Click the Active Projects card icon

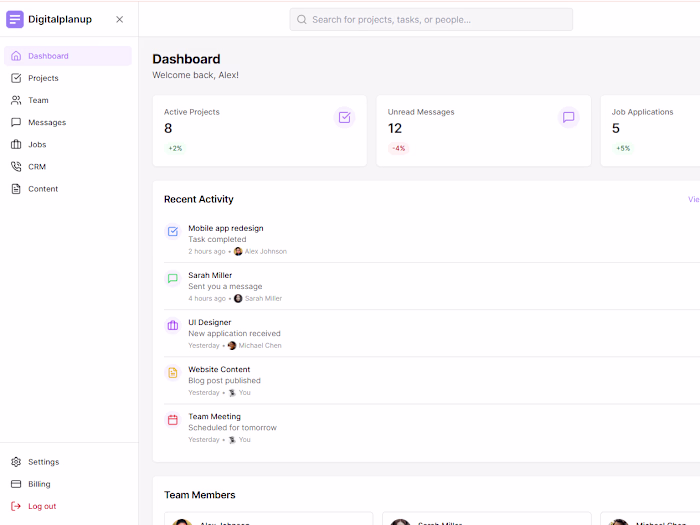point(345,117)
